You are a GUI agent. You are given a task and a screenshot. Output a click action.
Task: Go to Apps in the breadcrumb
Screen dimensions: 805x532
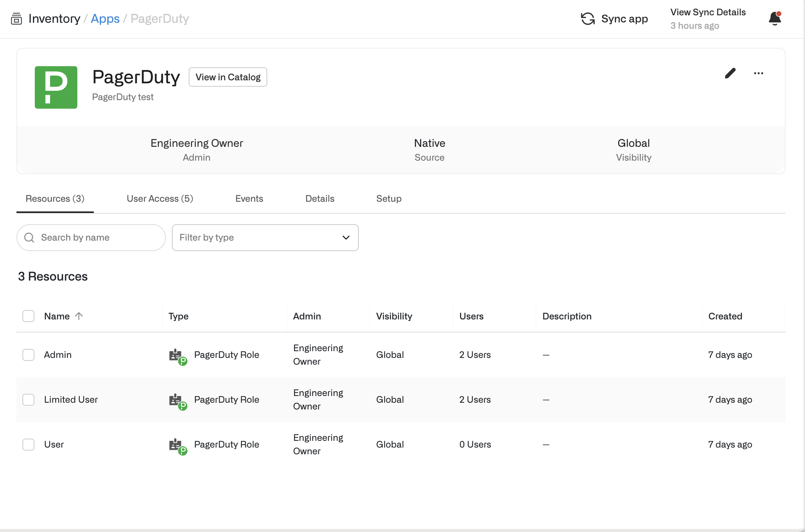point(105,19)
